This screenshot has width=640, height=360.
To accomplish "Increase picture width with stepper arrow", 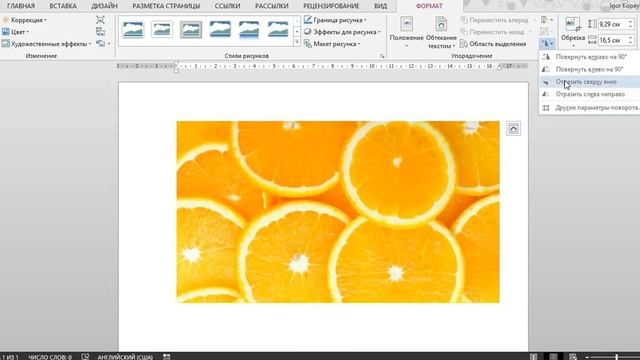I will (x=631, y=38).
